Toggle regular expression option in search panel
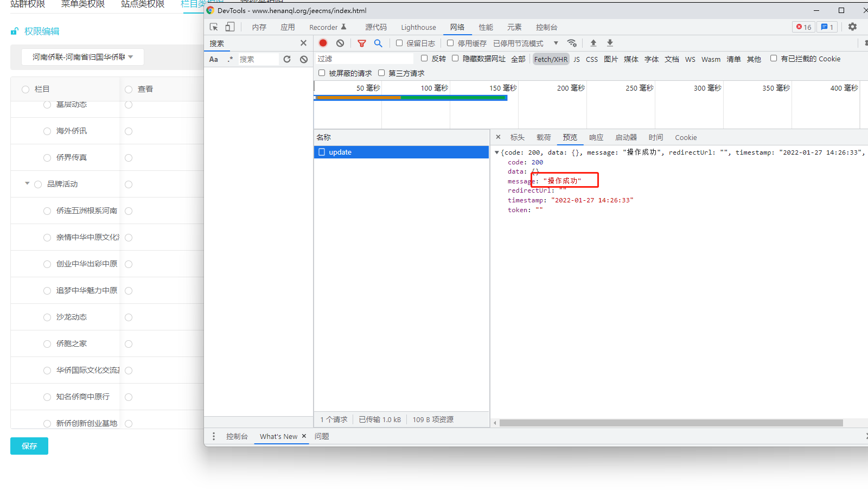The width and height of the screenshot is (868, 497). (x=231, y=59)
